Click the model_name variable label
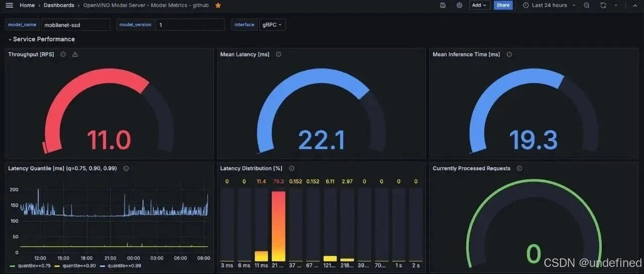This screenshot has width=644, height=274. [x=23, y=25]
